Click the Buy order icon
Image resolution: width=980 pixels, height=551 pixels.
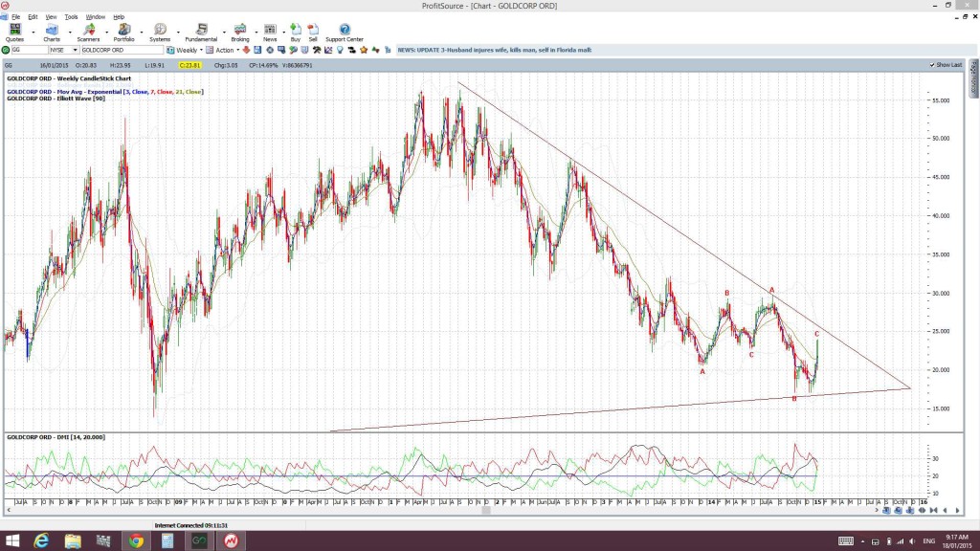(296, 33)
